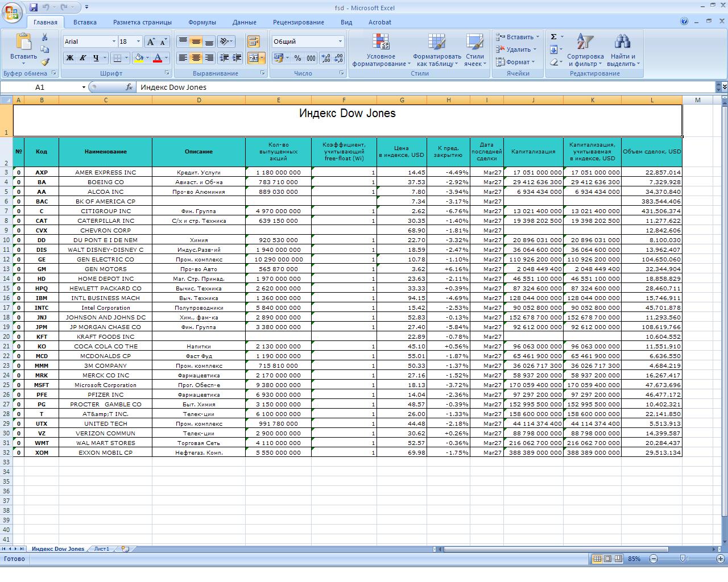Increase the indent level
Viewport: 728px width, 582px height.
click(237, 57)
